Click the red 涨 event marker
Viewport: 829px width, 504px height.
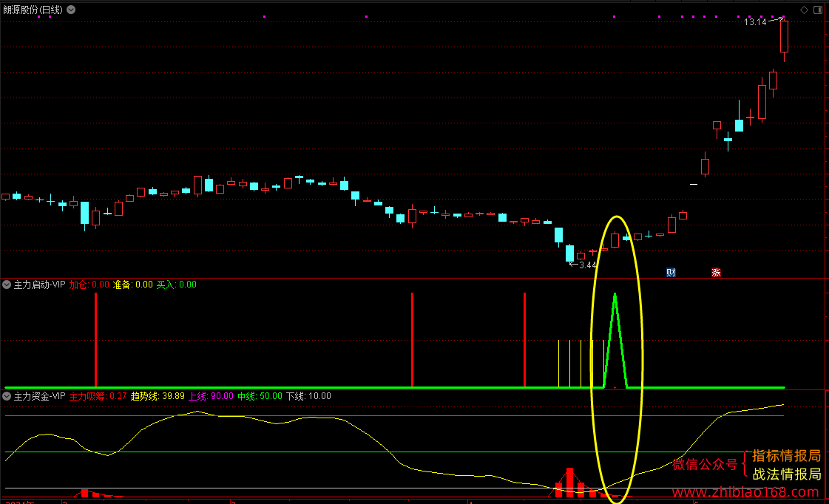click(x=716, y=273)
